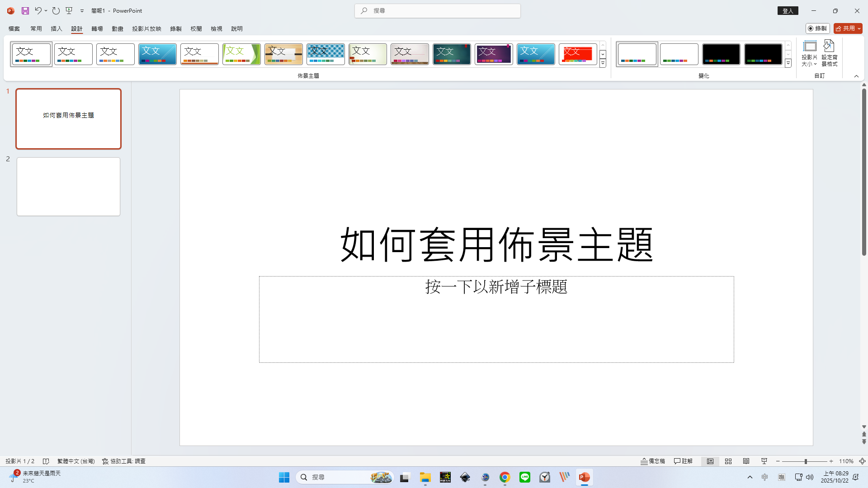Collapse the ribbon with the chevron

pos(856,76)
